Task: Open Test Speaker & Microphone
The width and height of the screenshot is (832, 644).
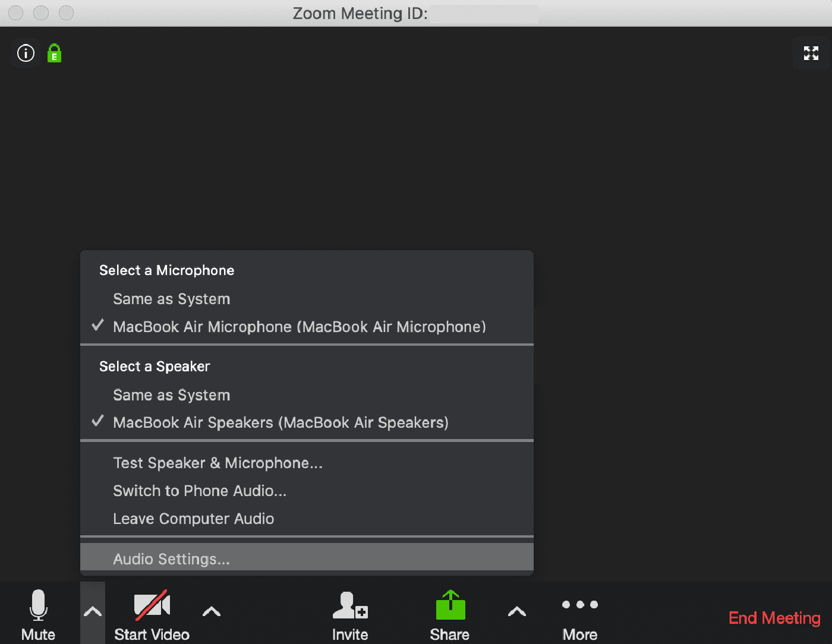Action: pyautogui.click(x=218, y=463)
